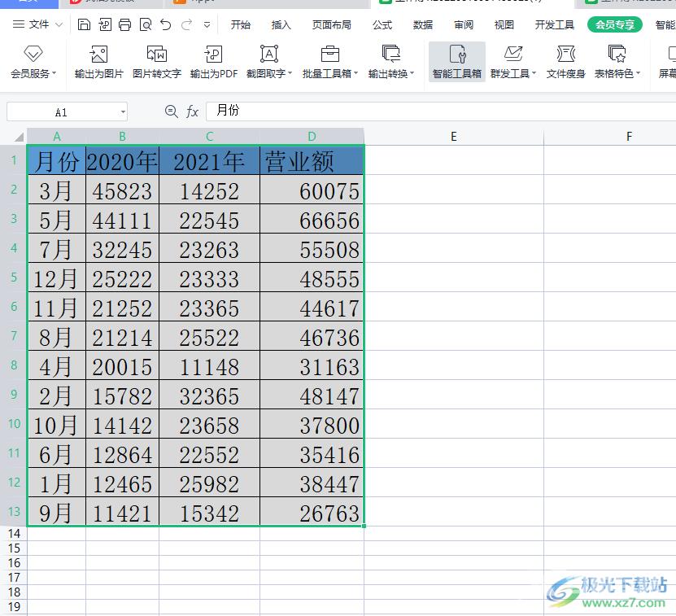Click the 营业额 header cell
This screenshot has width=676, height=616.
(312, 160)
